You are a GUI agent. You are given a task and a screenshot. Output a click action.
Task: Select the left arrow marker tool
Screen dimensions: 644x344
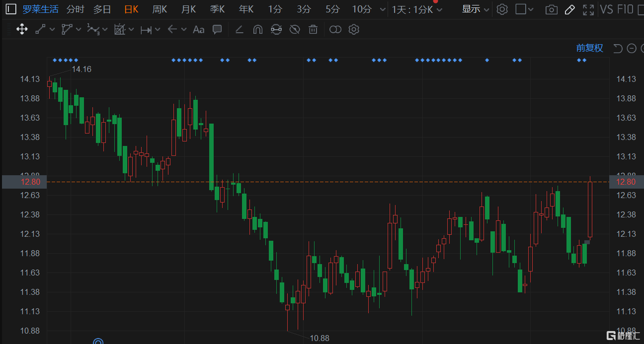tap(172, 29)
